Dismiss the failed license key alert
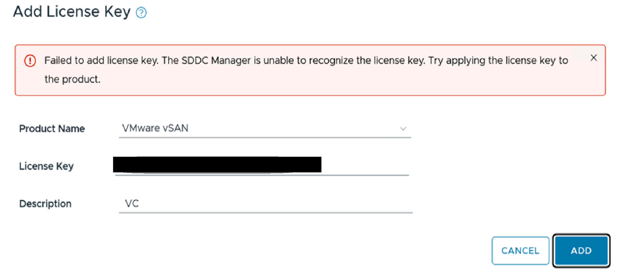This screenshot has width=644, height=274. click(x=593, y=58)
